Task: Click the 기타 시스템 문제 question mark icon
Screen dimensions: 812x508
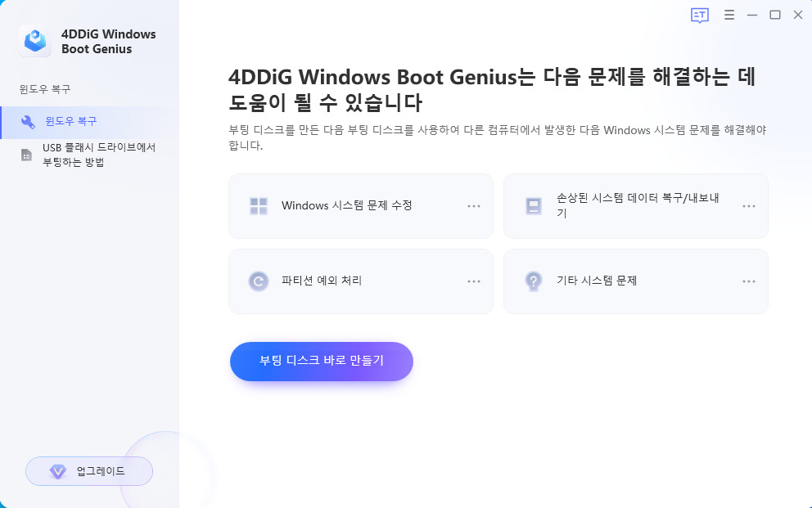Action: pyautogui.click(x=533, y=281)
